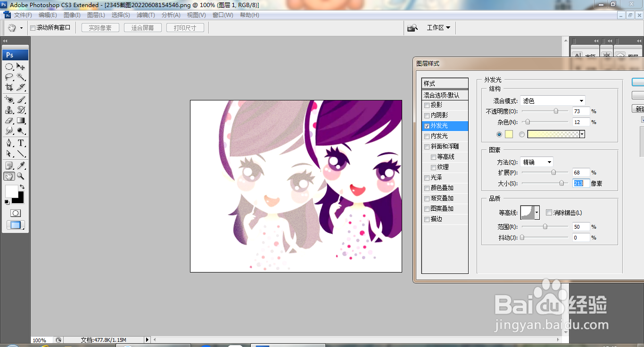Select the Notes tool

point(9,165)
